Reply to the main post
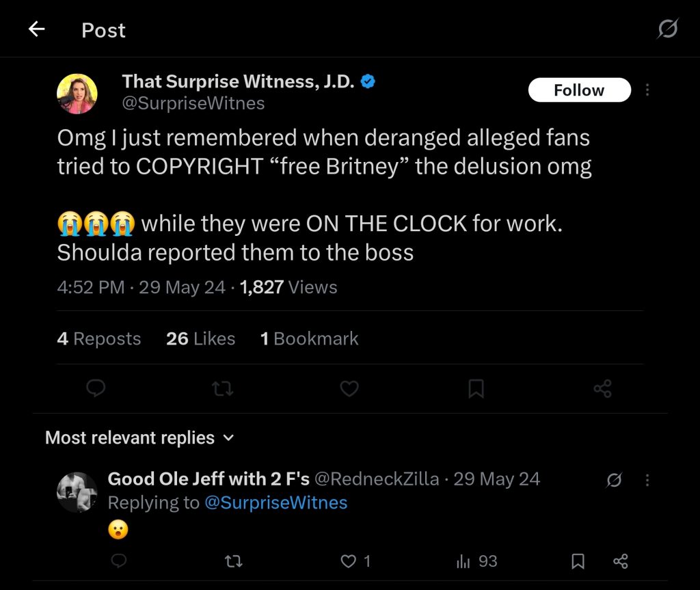This screenshot has height=590, width=700. 96,389
